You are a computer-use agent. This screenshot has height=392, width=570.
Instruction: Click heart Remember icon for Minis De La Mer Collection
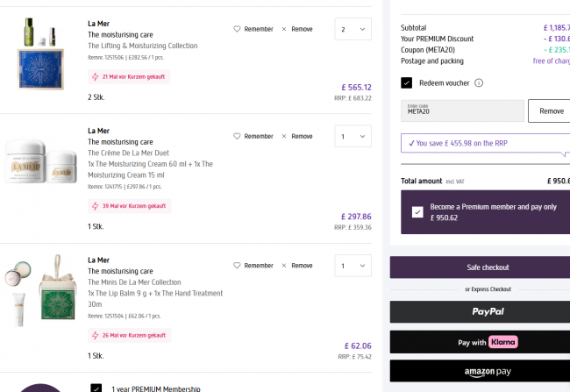click(237, 266)
